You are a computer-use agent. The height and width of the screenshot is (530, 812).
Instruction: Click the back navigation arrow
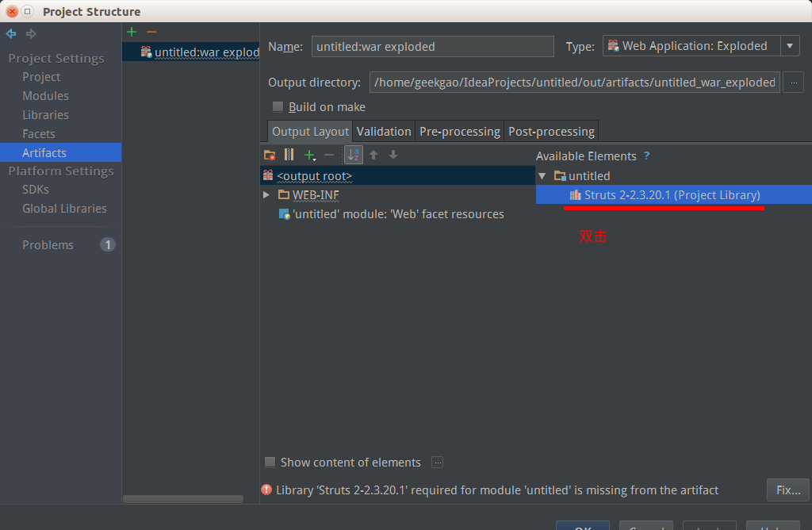click(11, 33)
